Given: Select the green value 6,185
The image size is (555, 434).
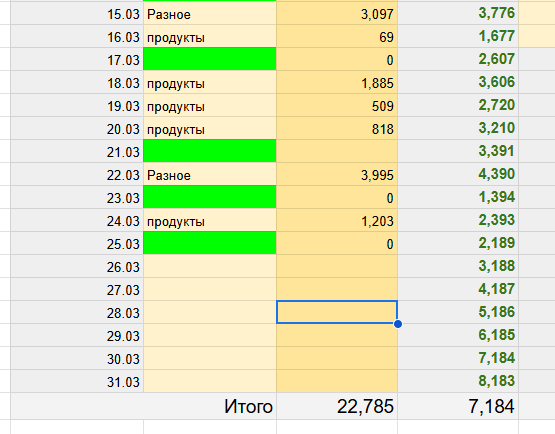Looking at the screenshot, I should click(x=458, y=336).
